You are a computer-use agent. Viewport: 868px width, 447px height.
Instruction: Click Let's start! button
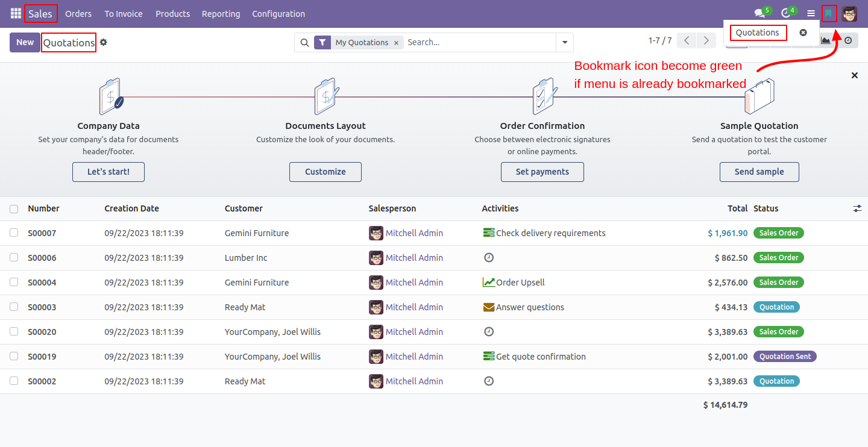tap(108, 172)
